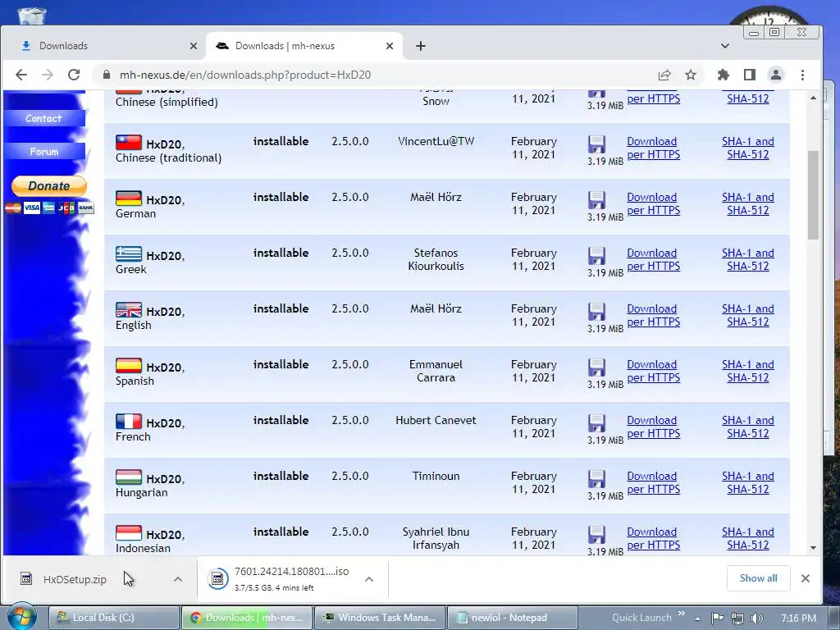Viewport: 840px width, 630px height.
Task: Click the padlock site info icon
Action: click(x=107, y=75)
